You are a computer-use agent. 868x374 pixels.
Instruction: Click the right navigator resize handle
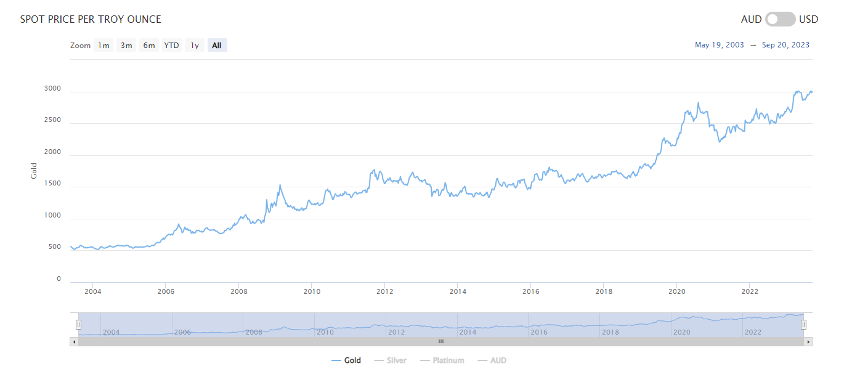804,323
